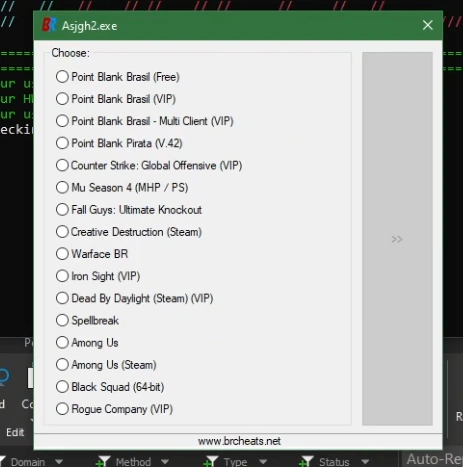Viewport: 463px width, 467px height.
Task: Pick Point Blank Pirata (V.42)
Action: [x=119, y=143]
